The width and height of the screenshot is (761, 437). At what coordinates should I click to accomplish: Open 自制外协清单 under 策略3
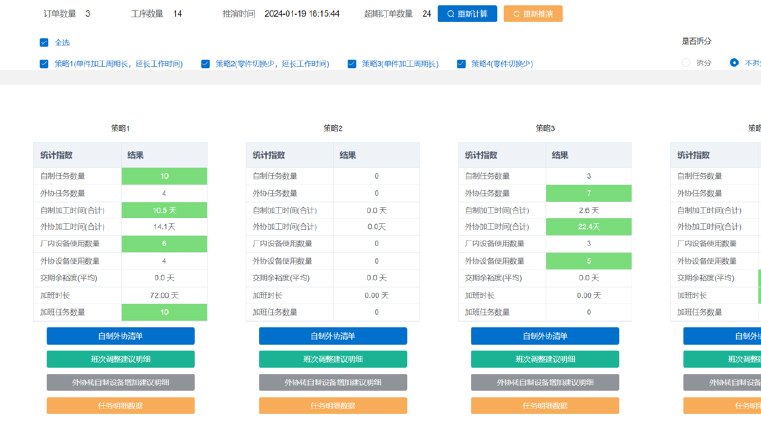[x=545, y=336]
